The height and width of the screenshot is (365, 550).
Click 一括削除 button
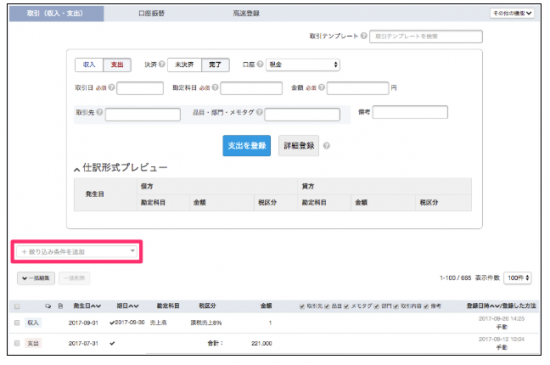74,278
